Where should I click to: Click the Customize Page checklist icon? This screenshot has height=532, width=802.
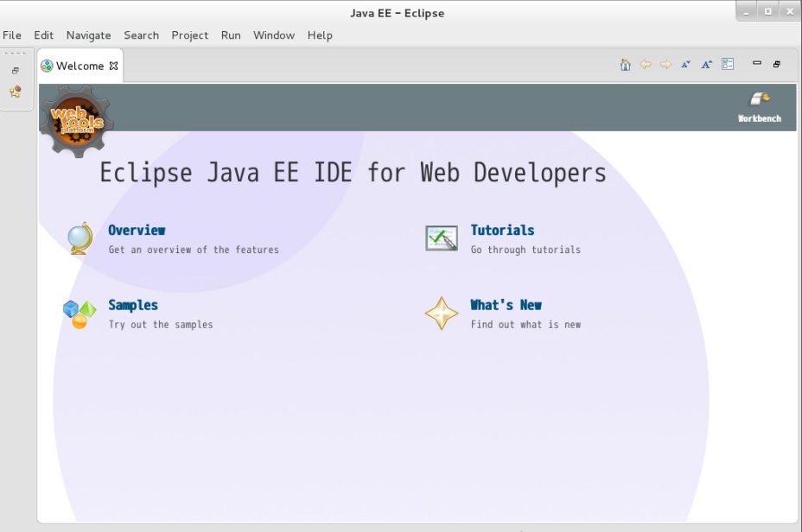pos(728,65)
